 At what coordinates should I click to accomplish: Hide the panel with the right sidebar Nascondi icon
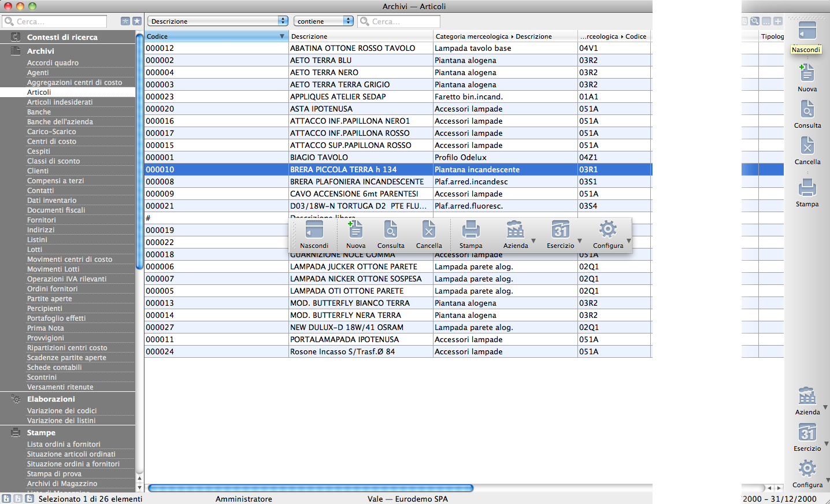pos(807,31)
